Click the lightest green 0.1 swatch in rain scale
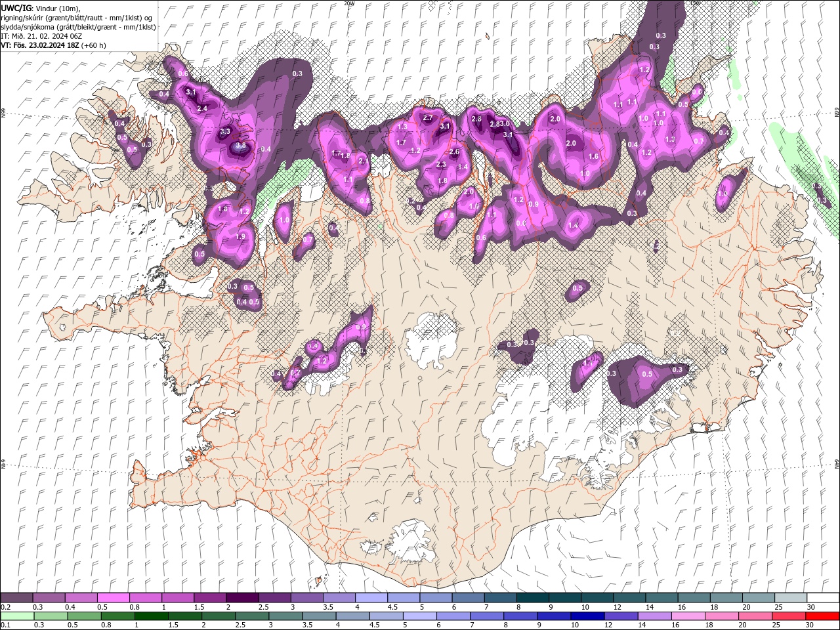 [x=16, y=616]
